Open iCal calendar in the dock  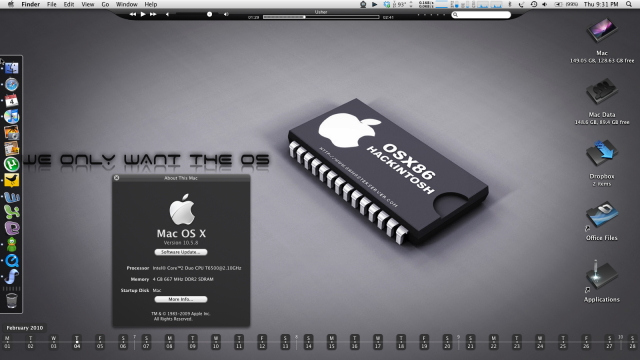click(11, 100)
